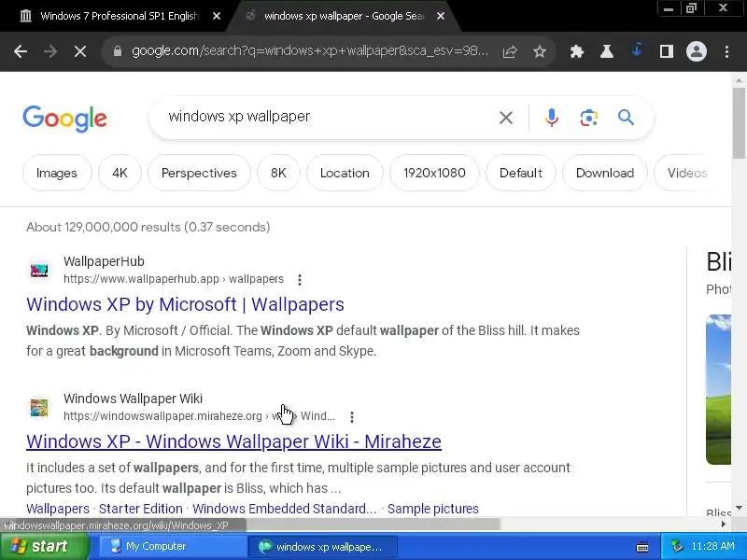The width and height of the screenshot is (747, 560).
Task: Click the forward navigation arrow
Action: point(50,51)
